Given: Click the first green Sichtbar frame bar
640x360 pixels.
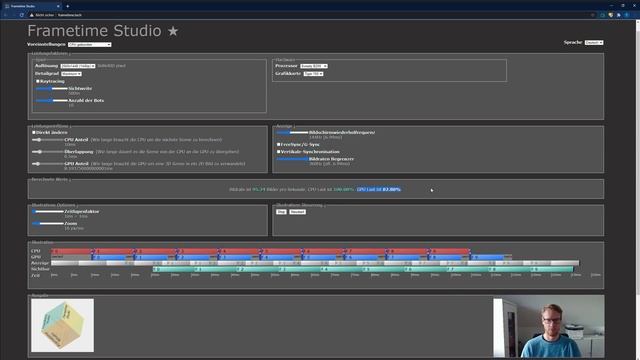Looking at the screenshot, I should (174, 269).
